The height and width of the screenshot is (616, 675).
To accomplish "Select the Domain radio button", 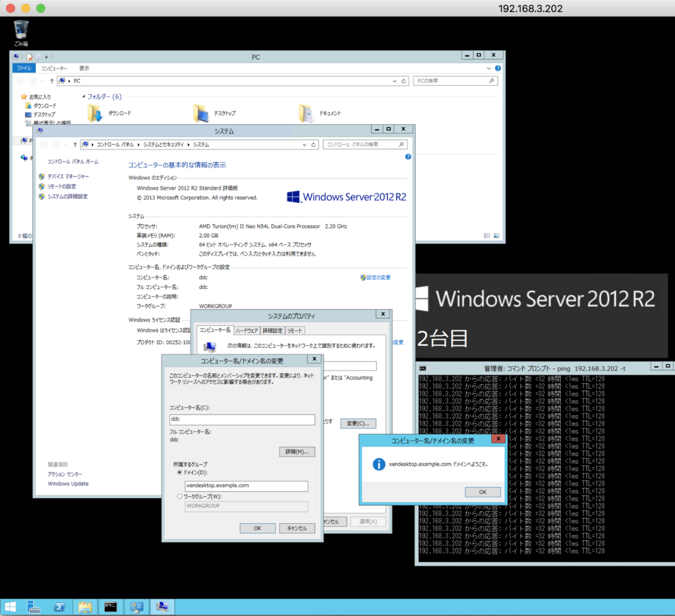I will tap(179, 472).
